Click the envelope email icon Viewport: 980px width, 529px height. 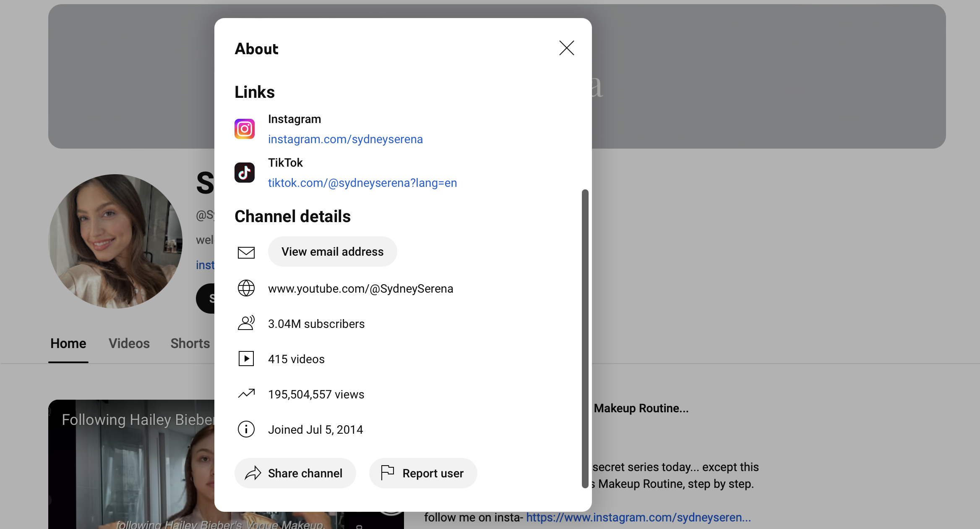click(246, 252)
